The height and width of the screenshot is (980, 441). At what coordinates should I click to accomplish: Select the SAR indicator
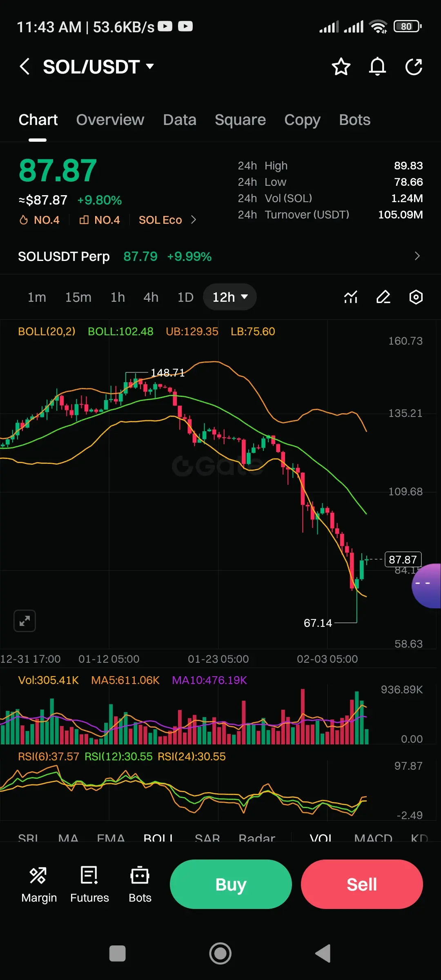point(207,839)
